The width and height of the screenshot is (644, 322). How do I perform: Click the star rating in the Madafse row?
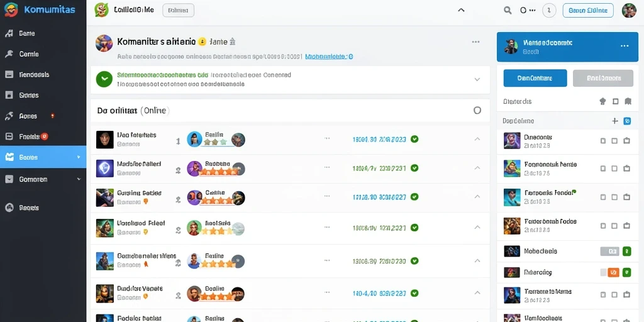coord(218,171)
